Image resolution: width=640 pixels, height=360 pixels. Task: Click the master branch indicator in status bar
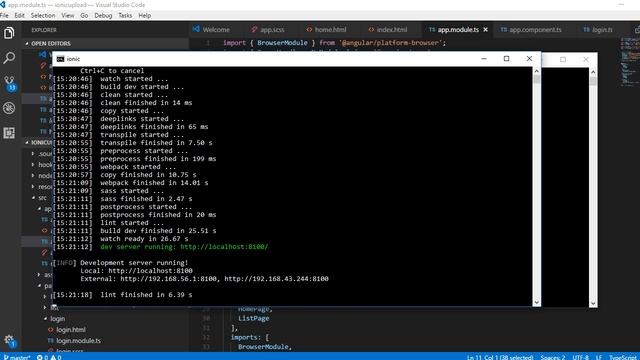tap(17, 357)
